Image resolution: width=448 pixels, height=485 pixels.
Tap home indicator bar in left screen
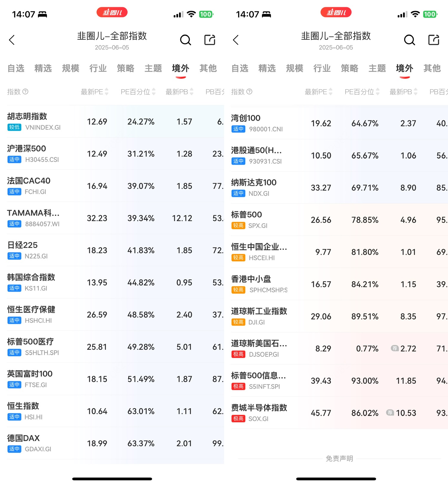point(112,479)
